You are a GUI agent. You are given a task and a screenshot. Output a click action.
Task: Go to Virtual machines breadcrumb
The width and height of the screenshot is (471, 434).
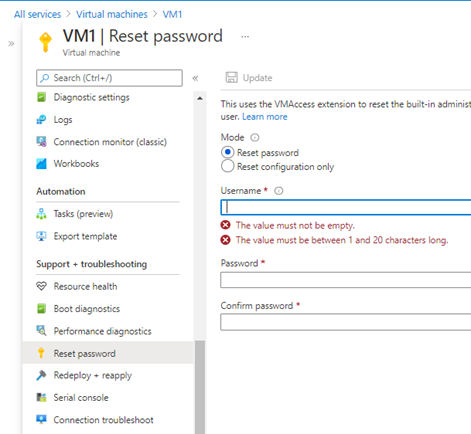112,14
